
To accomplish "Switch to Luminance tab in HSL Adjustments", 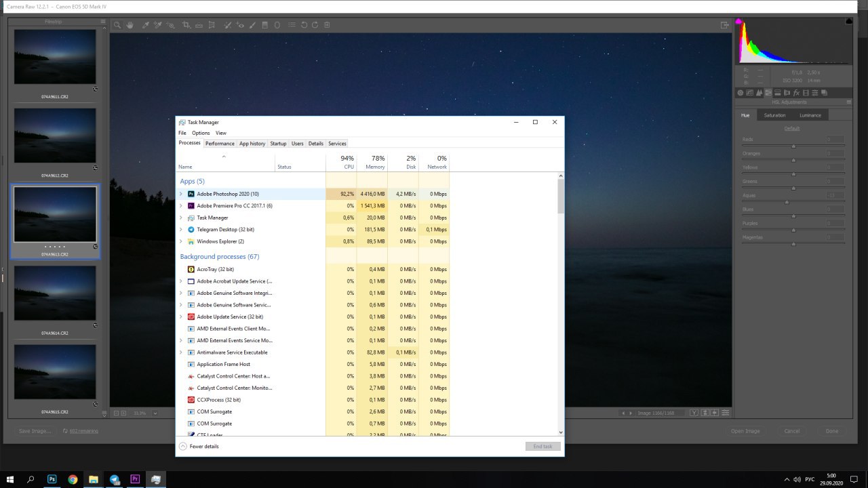I will [x=810, y=115].
